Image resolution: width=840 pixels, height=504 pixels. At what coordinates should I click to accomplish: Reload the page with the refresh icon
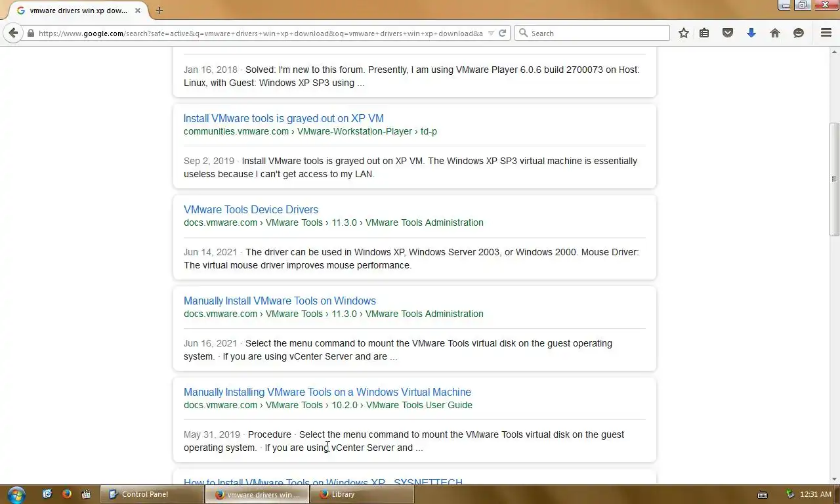click(503, 33)
